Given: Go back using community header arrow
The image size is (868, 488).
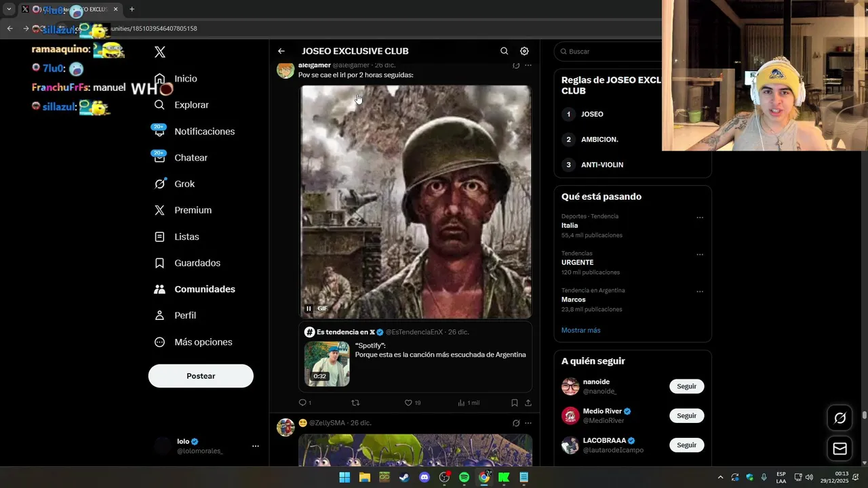Looking at the screenshot, I should click(x=281, y=51).
